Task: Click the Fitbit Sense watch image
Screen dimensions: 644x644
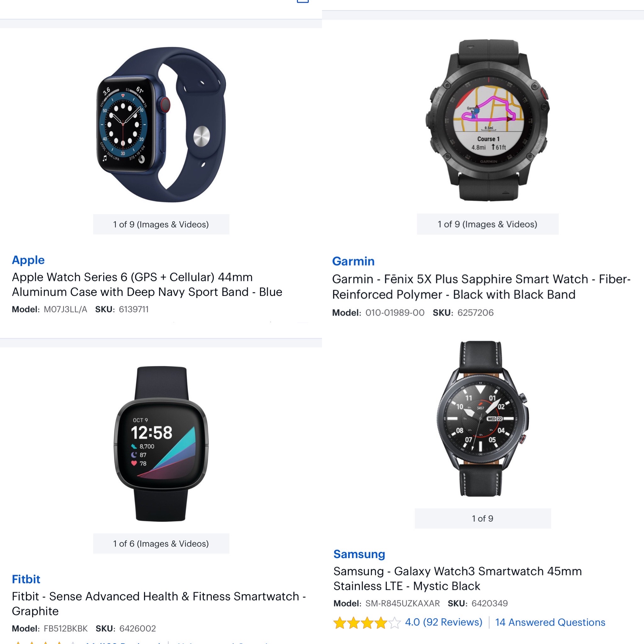Action: pos(161,444)
